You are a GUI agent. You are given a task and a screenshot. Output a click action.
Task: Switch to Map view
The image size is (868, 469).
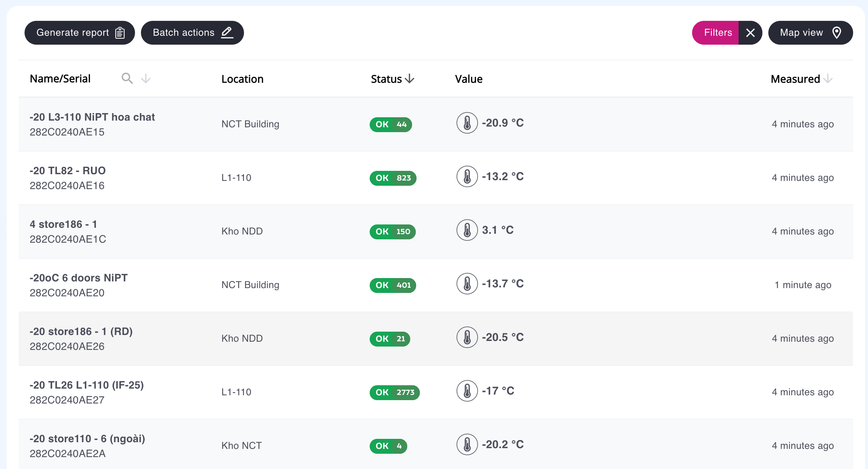point(810,33)
